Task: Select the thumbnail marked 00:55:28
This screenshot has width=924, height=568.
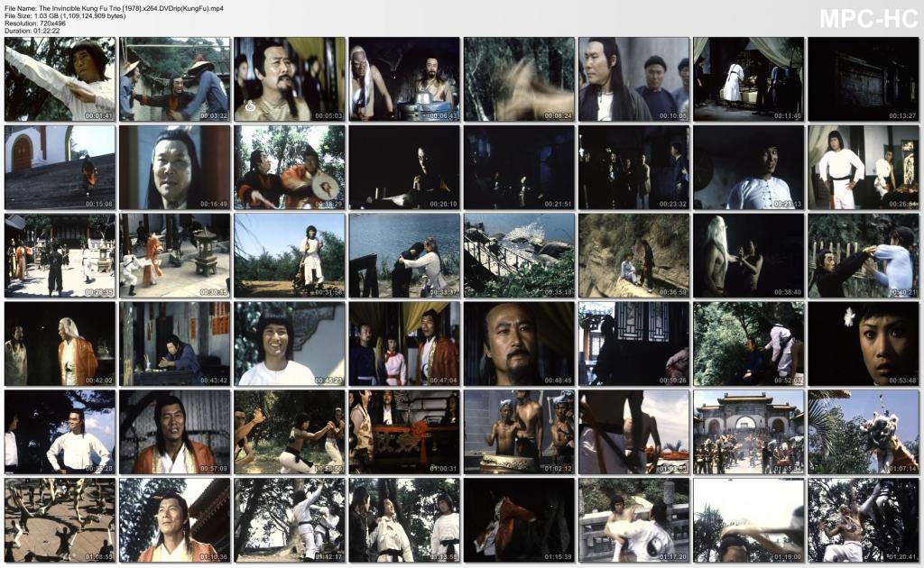Action: click(60, 432)
